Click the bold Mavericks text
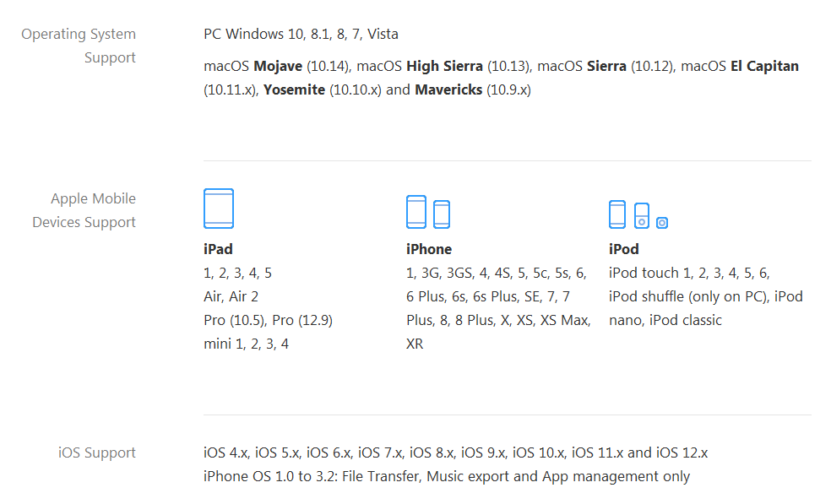 click(448, 89)
